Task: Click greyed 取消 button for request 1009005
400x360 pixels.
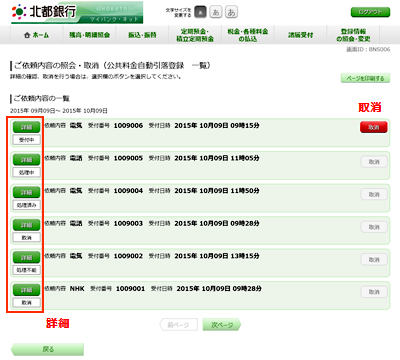Action: (x=374, y=162)
